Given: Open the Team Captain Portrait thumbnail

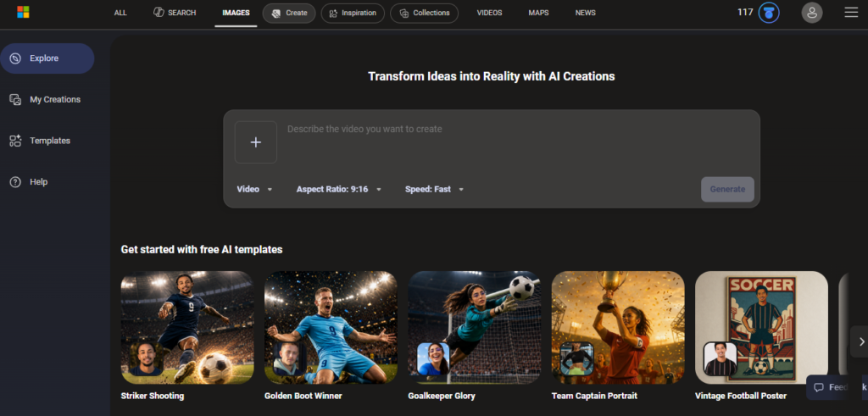Looking at the screenshot, I should pyautogui.click(x=618, y=328).
